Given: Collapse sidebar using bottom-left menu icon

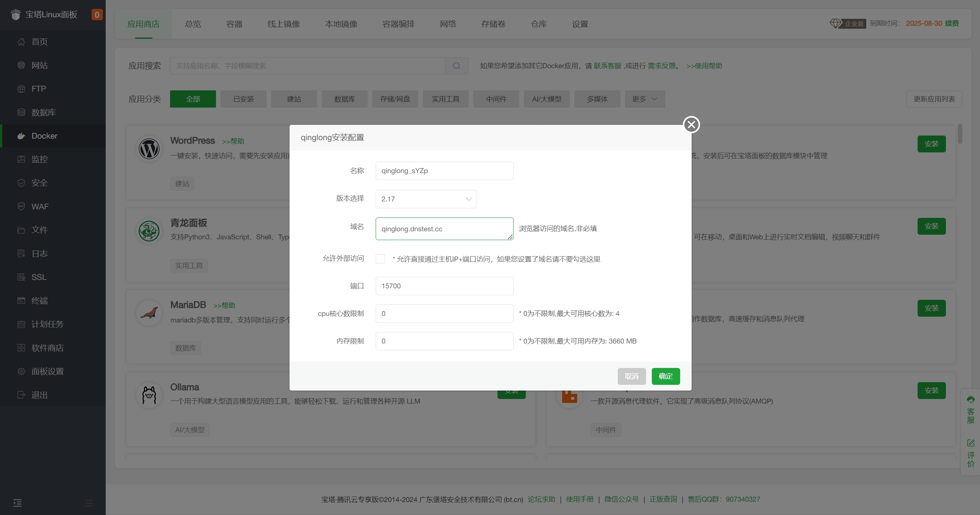Looking at the screenshot, I should tap(18, 503).
